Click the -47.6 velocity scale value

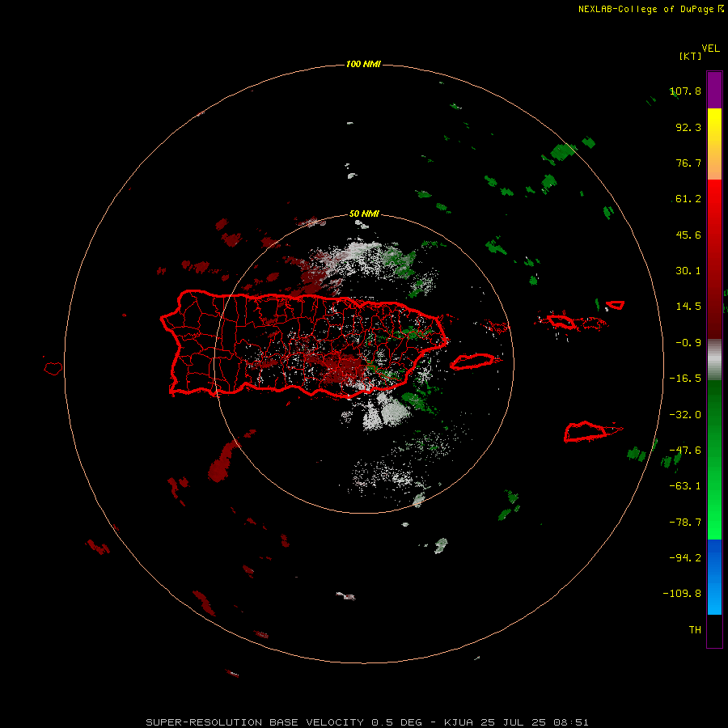[x=685, y=451]
